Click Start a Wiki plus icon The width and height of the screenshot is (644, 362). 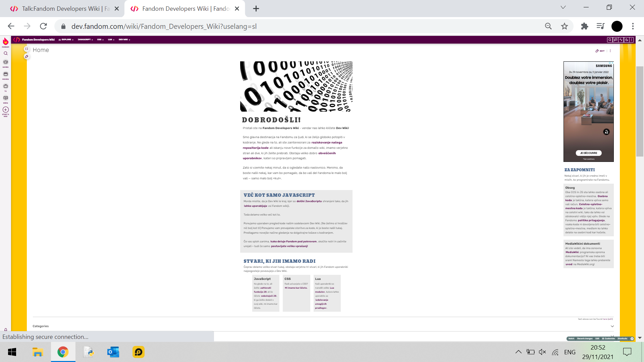click(6, 110)
